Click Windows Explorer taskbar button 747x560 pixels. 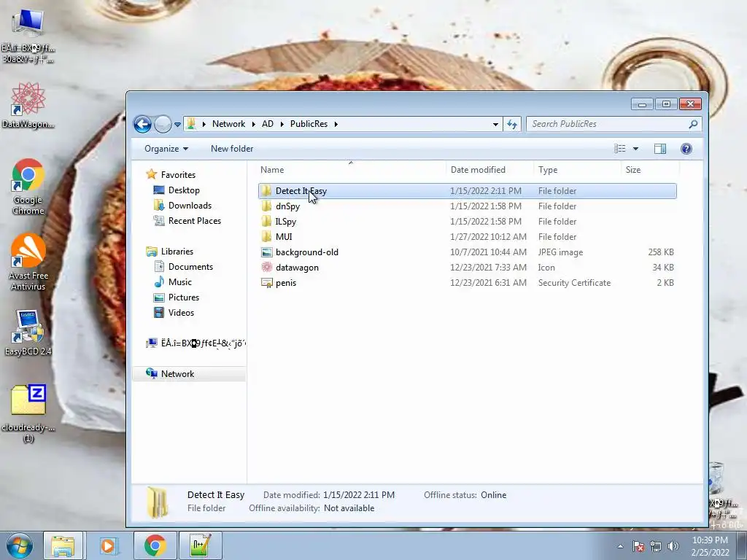(63, 545)
